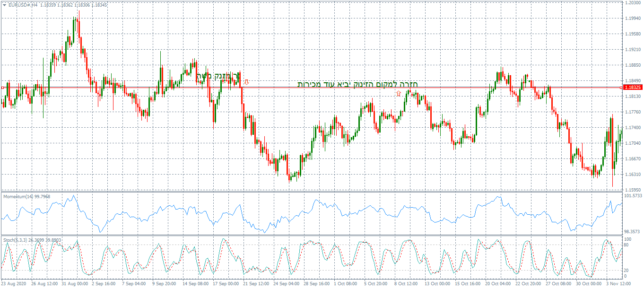Click price scale value 1.16670
The height and width of the screenshot is (289, 644).
point(633,159)
